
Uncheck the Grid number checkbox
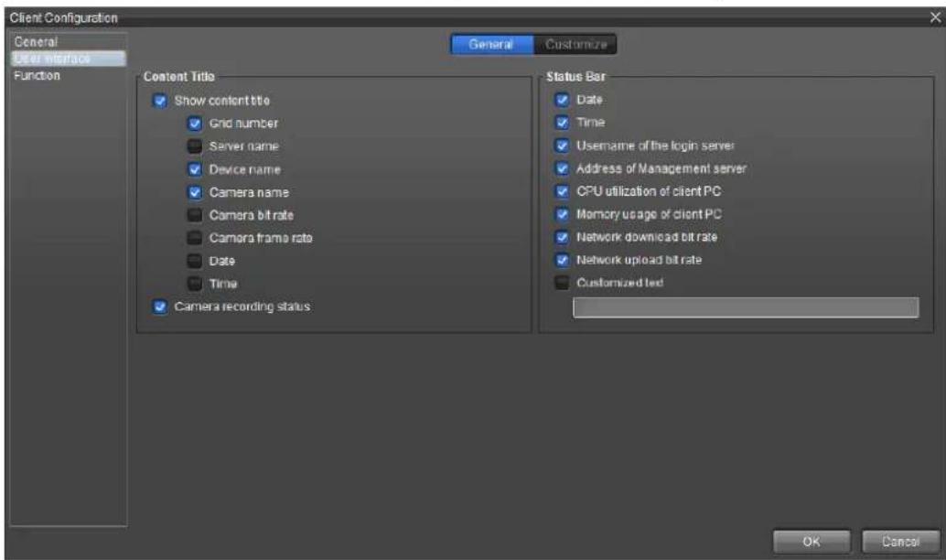194,124
